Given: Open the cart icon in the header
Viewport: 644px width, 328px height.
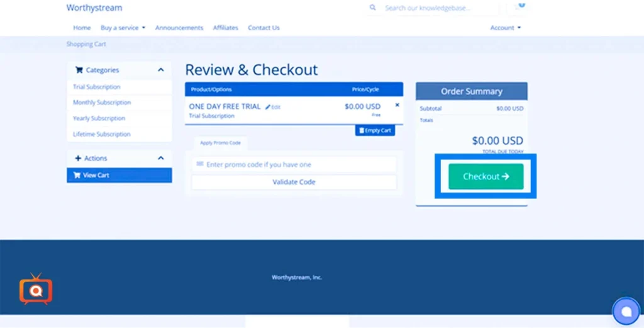Looking at the screenshot, I should [x=517, y=8].
